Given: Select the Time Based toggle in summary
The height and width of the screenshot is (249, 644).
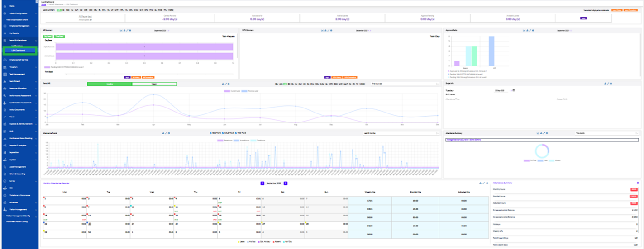Looking at the screenshot, I should [x=58, y=36].
